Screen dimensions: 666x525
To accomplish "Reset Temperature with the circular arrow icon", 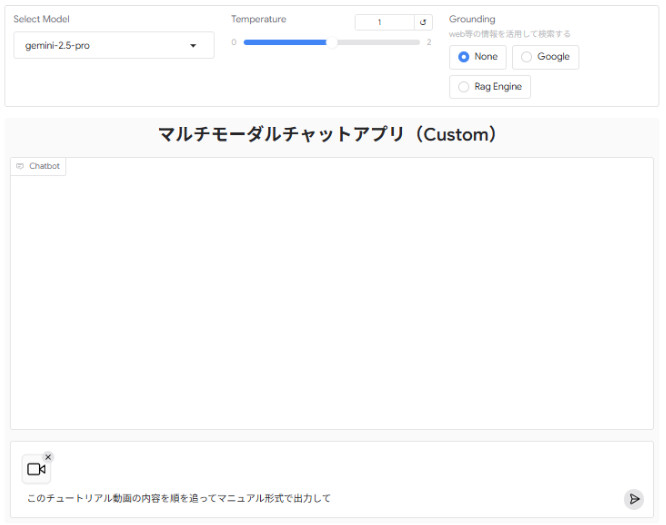I will point(423,22).
